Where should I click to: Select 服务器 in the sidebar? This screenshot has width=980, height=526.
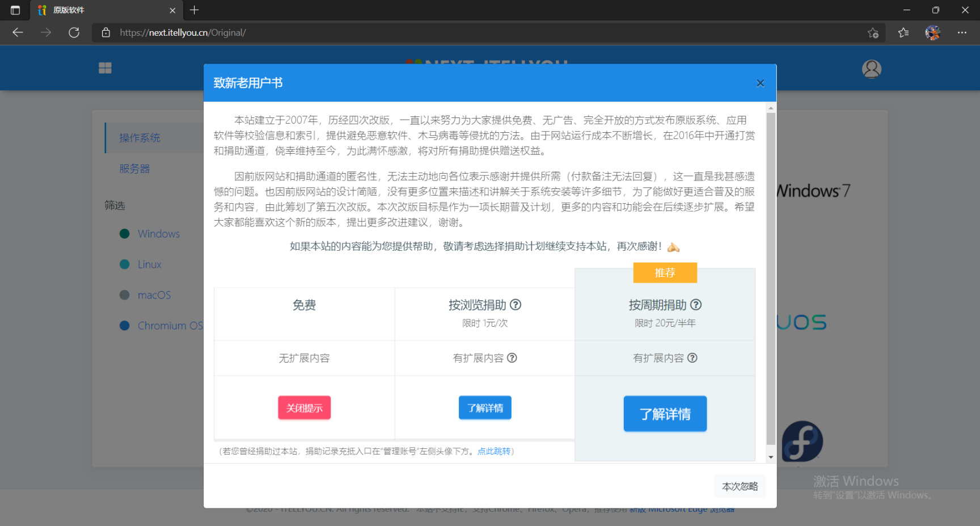click(134, 169)
